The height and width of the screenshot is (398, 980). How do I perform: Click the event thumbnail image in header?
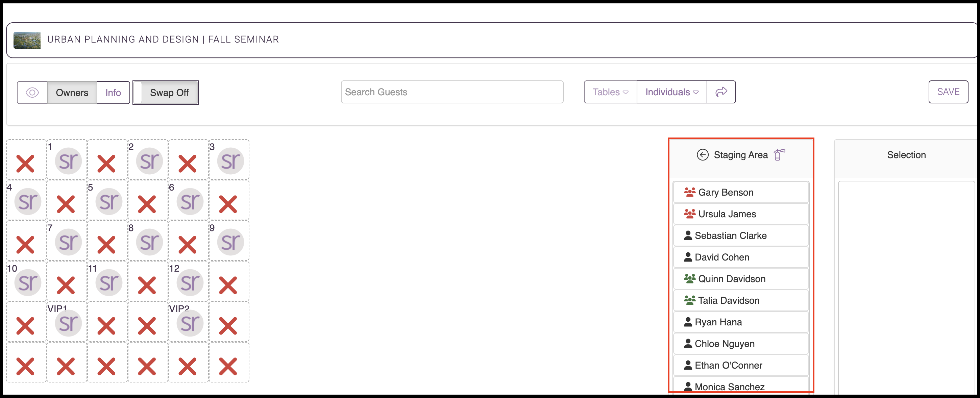pyautogui.click(x=27, y=40)
